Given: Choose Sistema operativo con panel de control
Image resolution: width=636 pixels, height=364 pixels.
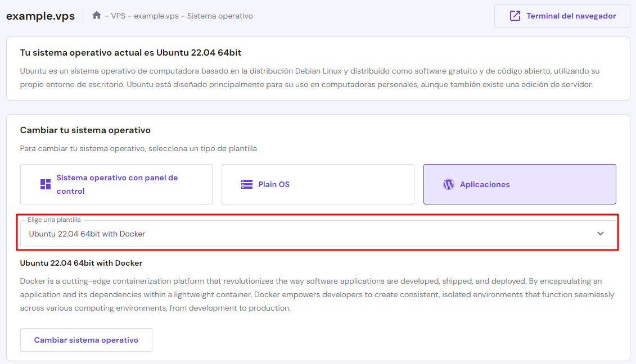Looking at the screenshot, I should tap(116, 184).
